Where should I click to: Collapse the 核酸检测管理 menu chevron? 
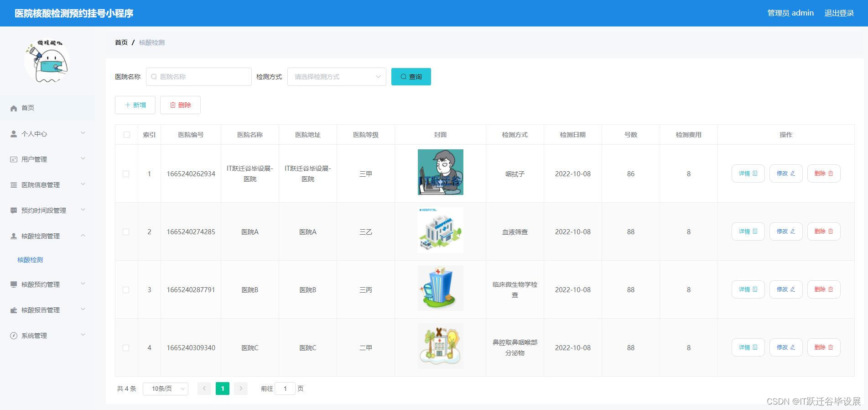pos(83,236)
